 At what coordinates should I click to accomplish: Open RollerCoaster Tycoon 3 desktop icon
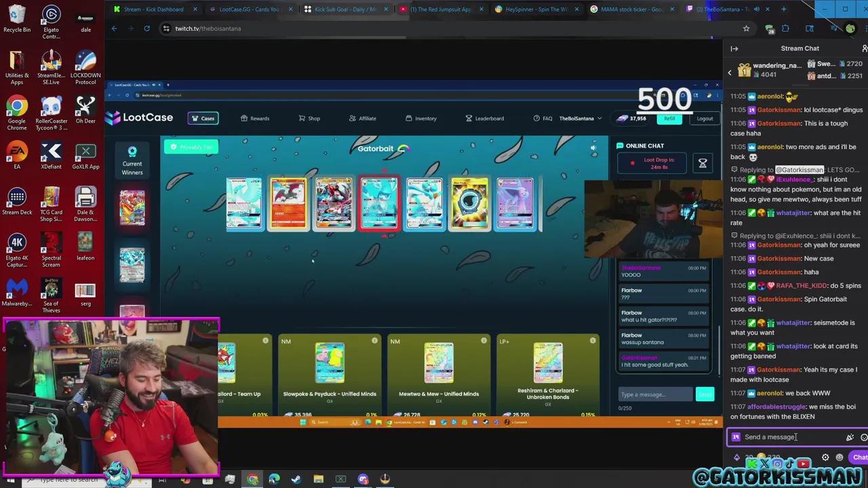pos(51,114)
